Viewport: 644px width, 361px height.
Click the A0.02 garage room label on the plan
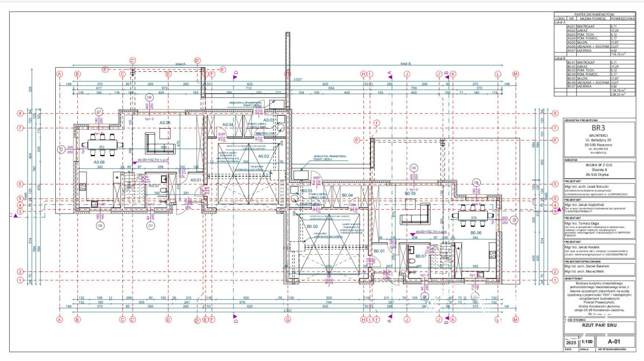coord(263,156)
